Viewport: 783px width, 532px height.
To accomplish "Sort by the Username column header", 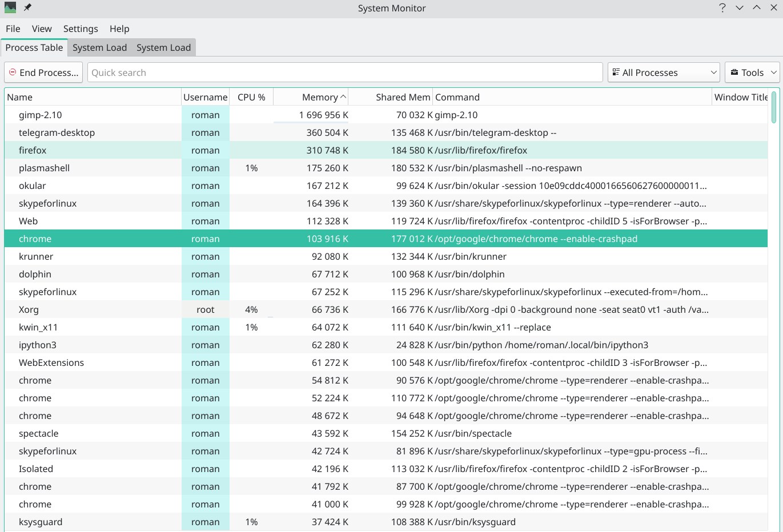I will pyautogui.click(x=206, y=97).
